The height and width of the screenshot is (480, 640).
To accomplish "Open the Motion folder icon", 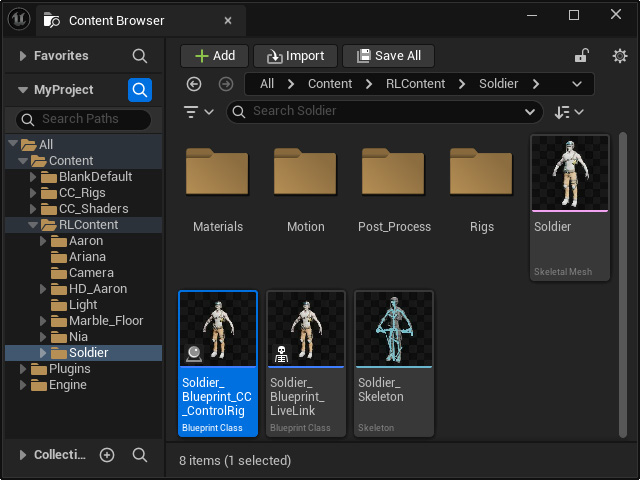I will point(305,171).
